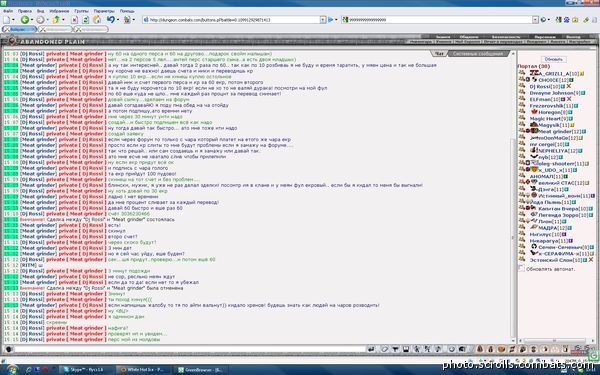Screen dimensions: 600x375
Task: Click the Windows Start orb
Action: [x=12, y=370]
